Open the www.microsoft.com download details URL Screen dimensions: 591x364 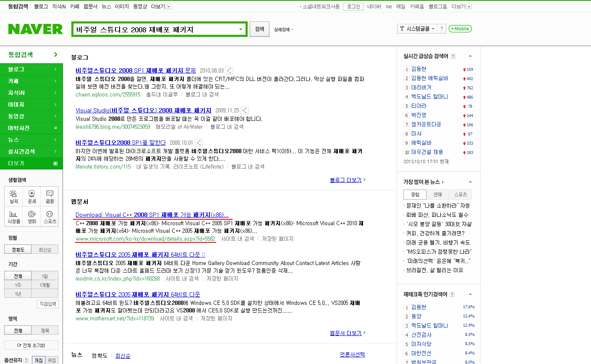[x=145, y=239]
